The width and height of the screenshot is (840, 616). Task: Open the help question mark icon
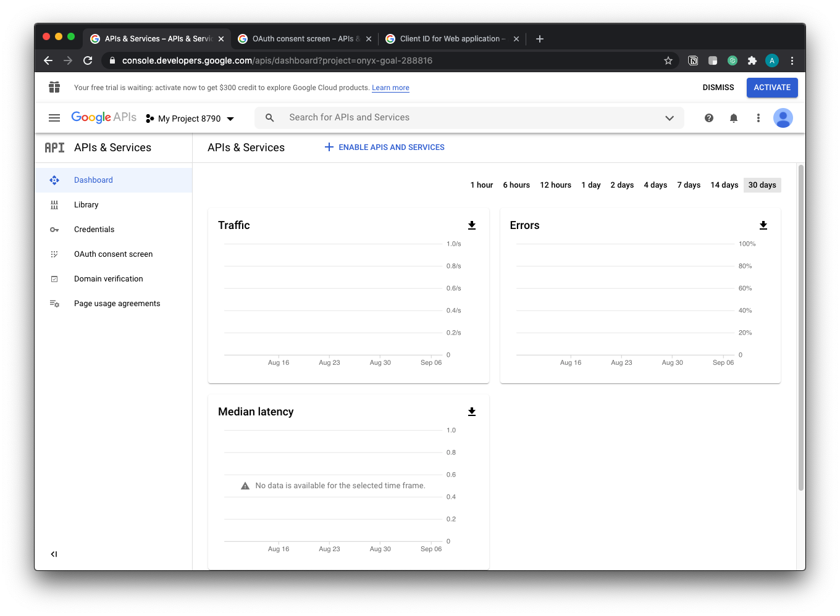709,118
